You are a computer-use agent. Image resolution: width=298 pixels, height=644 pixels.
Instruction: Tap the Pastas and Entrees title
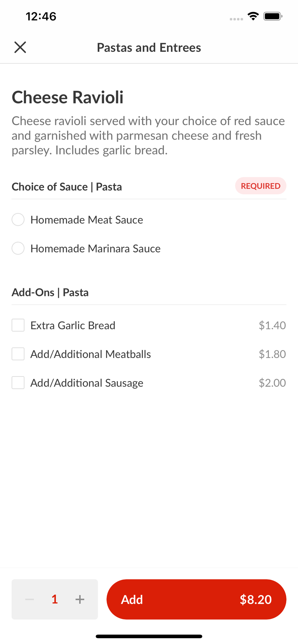[149, 48]
